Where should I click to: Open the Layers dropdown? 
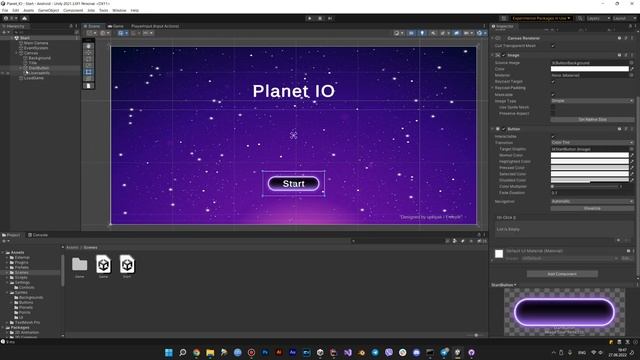(x=598, y=18)
